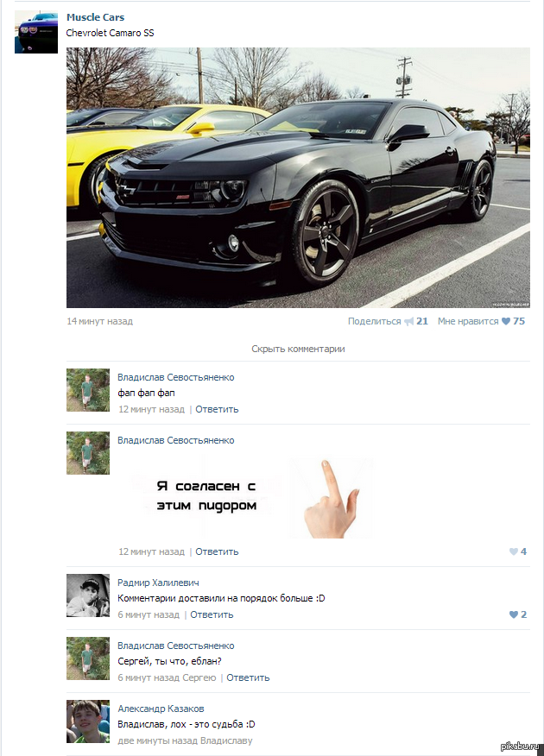Viewport: 544px width, 756px height.
Task: Click the 'Сергею' reply-target link
Action: pyautogui.click(x=199, y=677)
